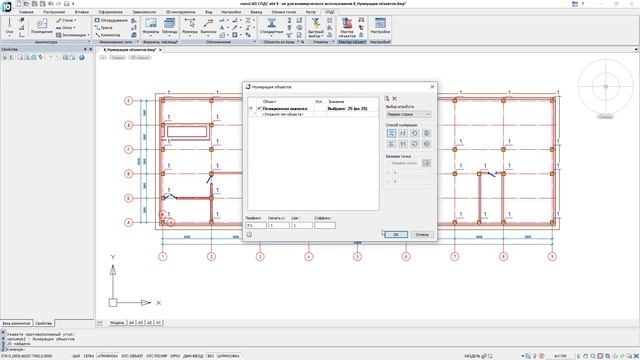Click the blue help icon in properties panel
The height and width of the screenshot is (360, 640).
(x=82, y=58)
